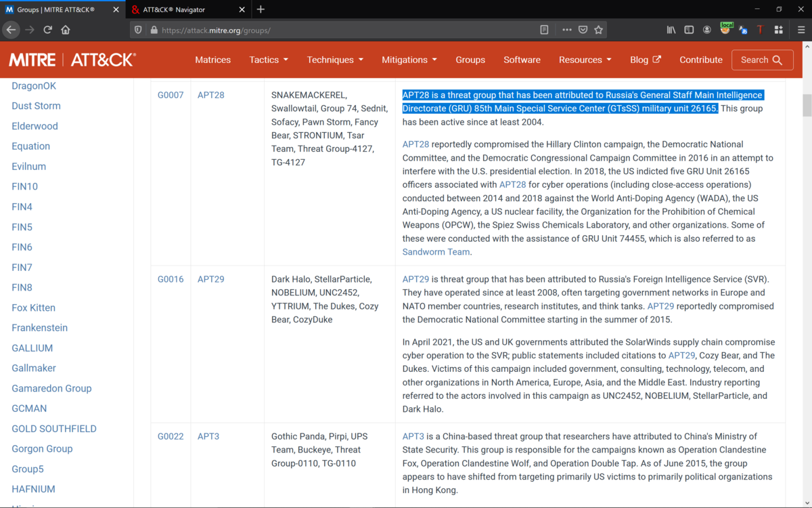Select FIN7 in the sidebar

click(x=22, y=268)
